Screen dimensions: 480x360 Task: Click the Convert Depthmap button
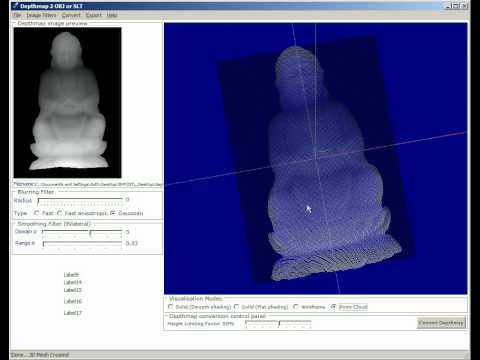(441, 323)
